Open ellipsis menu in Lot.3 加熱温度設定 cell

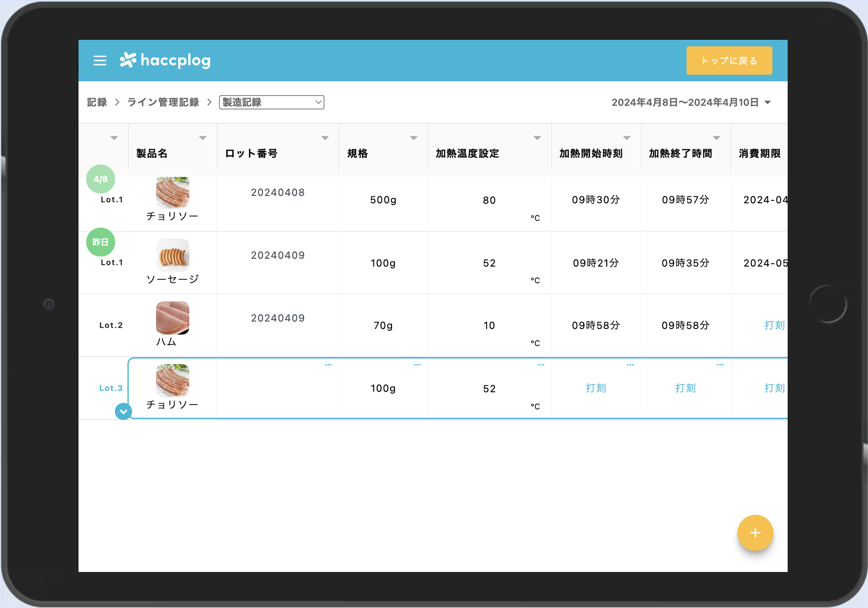pyautogui.click(x=541, y=365)
